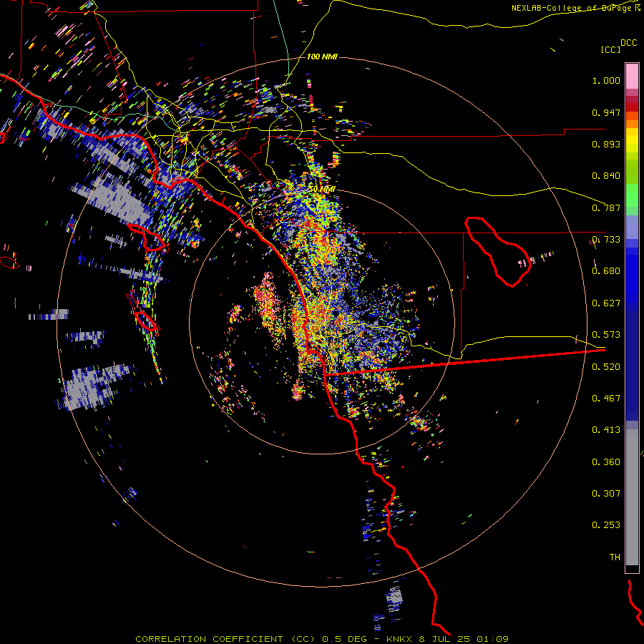Select the 0.520 scale value

pyautogui.click(x=606, y=367)
